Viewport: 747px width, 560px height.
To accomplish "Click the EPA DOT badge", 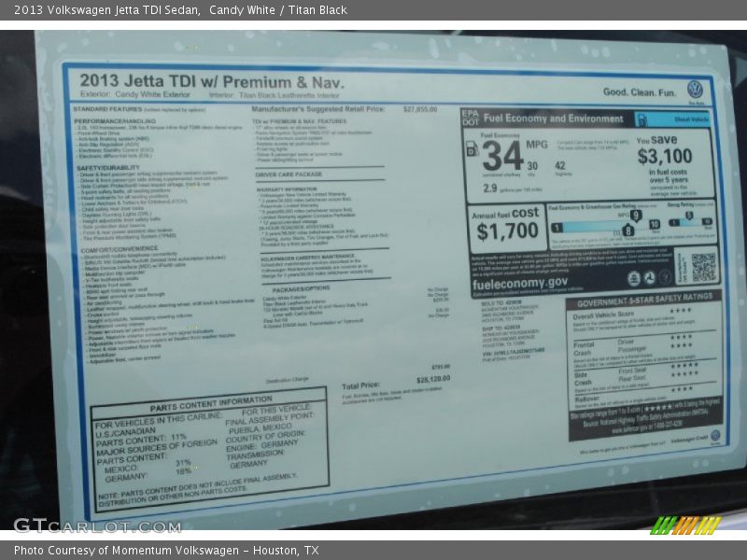I will coord(471,119).
